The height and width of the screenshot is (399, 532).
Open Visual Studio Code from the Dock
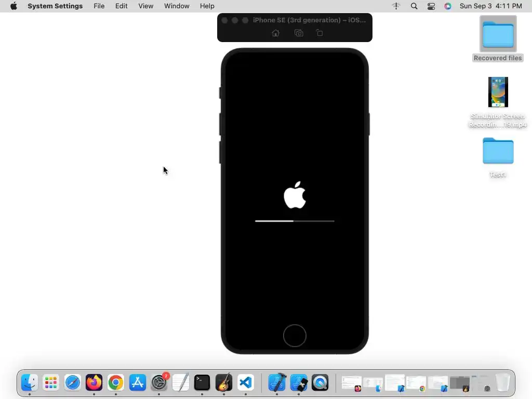(246, 382)
